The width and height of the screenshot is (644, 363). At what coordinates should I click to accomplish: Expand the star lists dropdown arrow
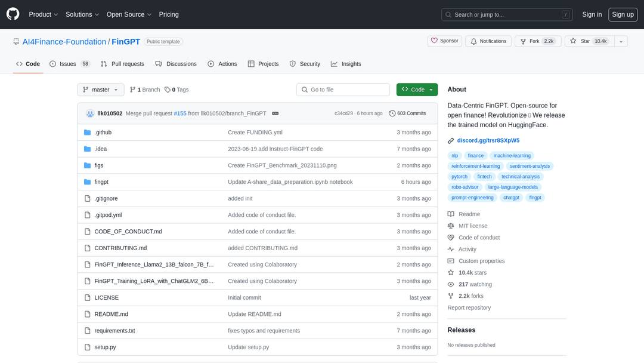tap(621, 41)
